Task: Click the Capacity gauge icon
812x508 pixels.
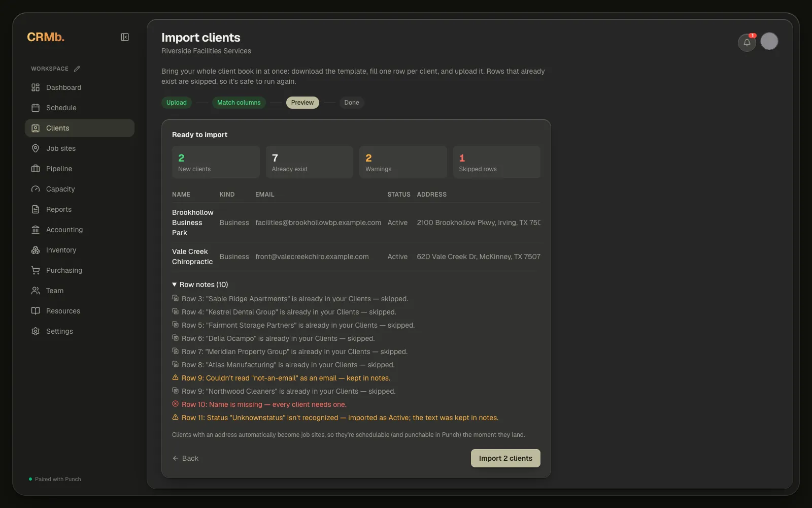Action: coord(36,189)
